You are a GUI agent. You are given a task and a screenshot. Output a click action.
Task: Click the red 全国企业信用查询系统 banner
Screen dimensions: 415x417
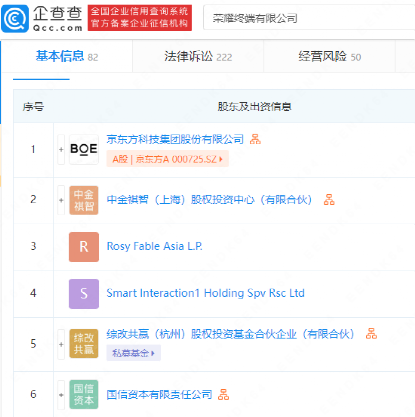click(x=140, y=18)
